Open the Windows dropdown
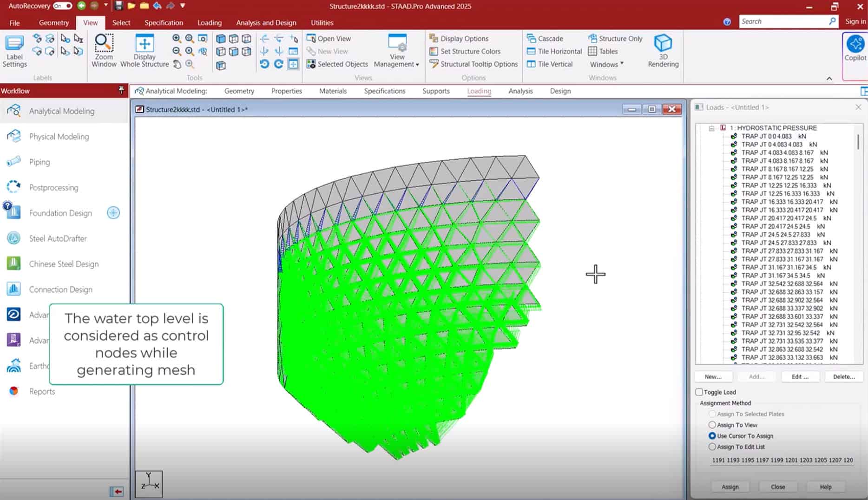Screen dimensions: 868x500 (x=606, y=64)
